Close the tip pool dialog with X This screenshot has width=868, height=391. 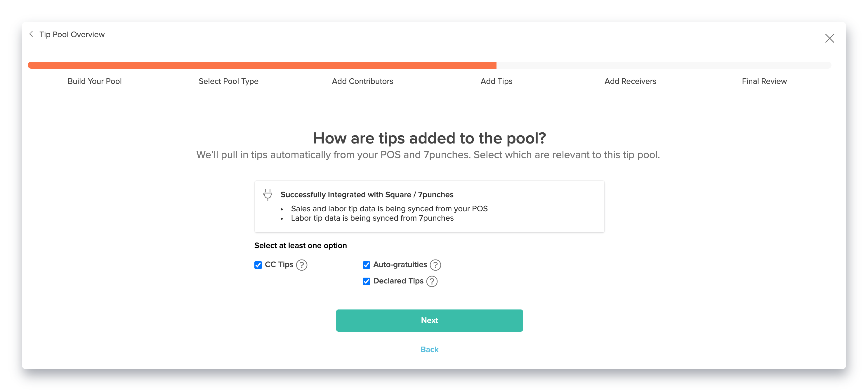[x=829, y=38]
